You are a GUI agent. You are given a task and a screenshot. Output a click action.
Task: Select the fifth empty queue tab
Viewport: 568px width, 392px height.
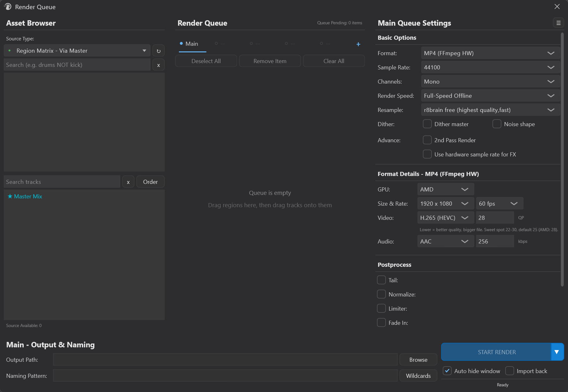[x=325, y=44]
